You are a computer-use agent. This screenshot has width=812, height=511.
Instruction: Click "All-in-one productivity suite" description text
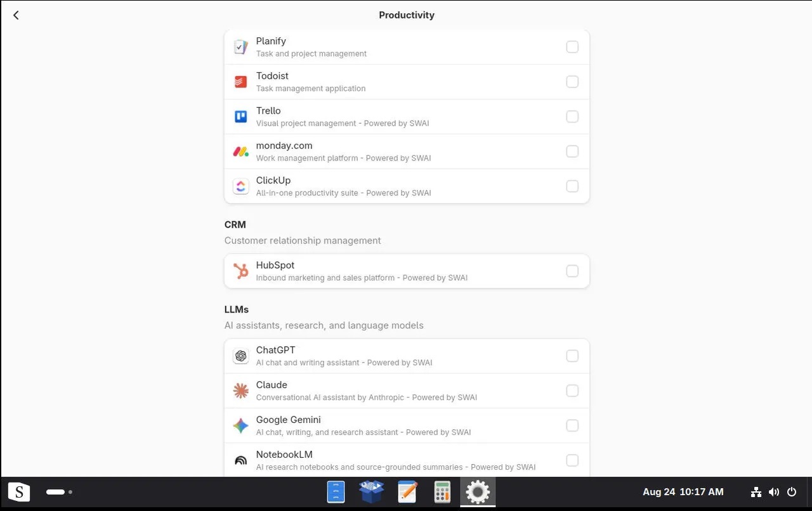(307, 193)
